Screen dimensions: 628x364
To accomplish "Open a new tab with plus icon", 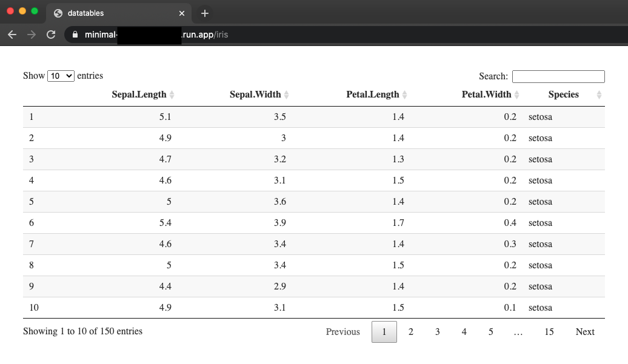I will pyautogui.click(x=205, y=13).
